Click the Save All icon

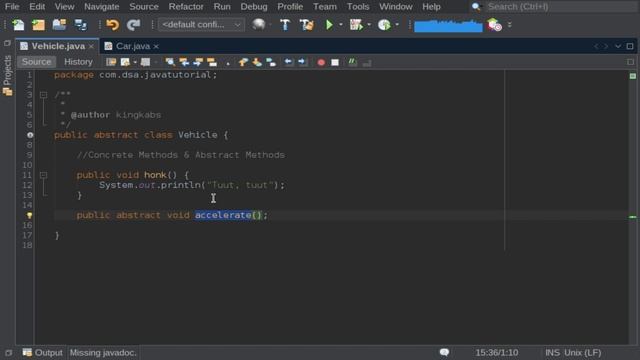pos(80,25)
